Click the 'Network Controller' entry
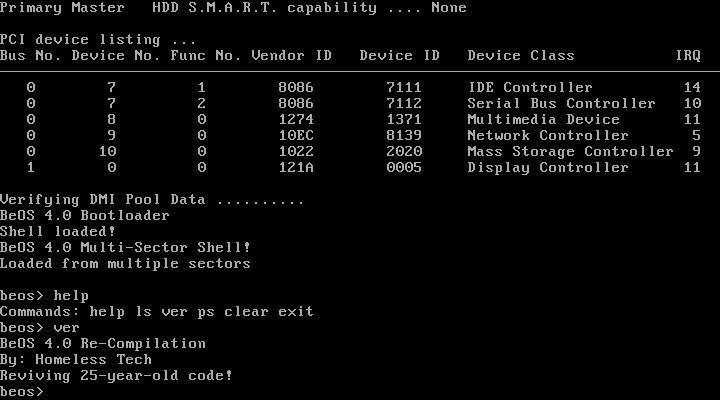 tap(548, 136)
